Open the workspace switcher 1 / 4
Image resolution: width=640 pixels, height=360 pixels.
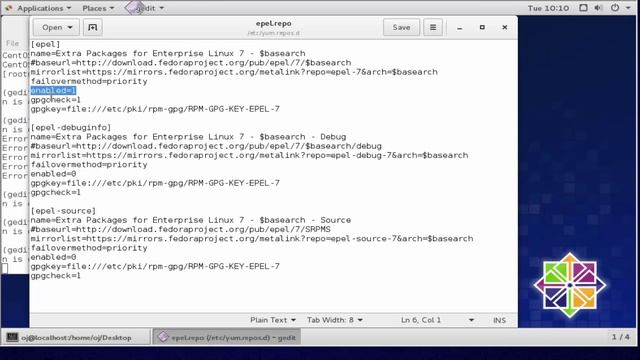tap(620, 337)
